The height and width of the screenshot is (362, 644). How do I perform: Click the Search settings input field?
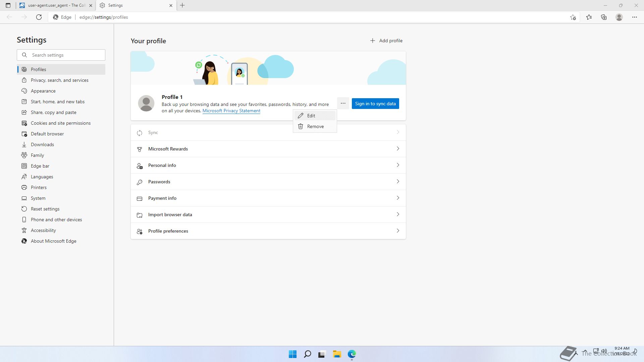click(61, 55)
